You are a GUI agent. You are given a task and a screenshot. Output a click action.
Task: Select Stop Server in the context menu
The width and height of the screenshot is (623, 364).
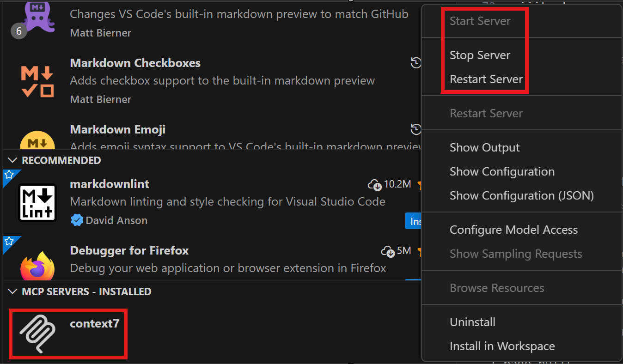(x=480, y=55)
